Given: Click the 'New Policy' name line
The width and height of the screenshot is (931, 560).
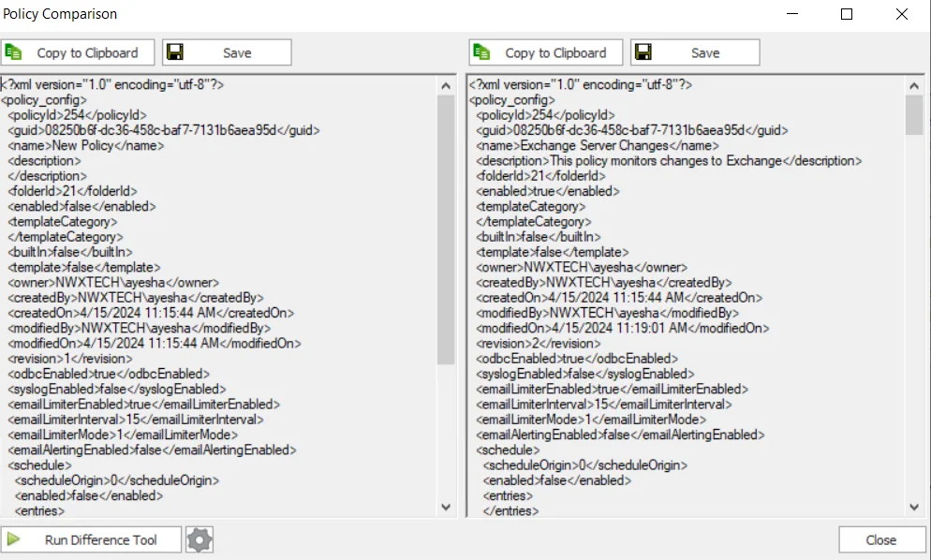Looking at the screenshot, I should (x=86, y=145).
